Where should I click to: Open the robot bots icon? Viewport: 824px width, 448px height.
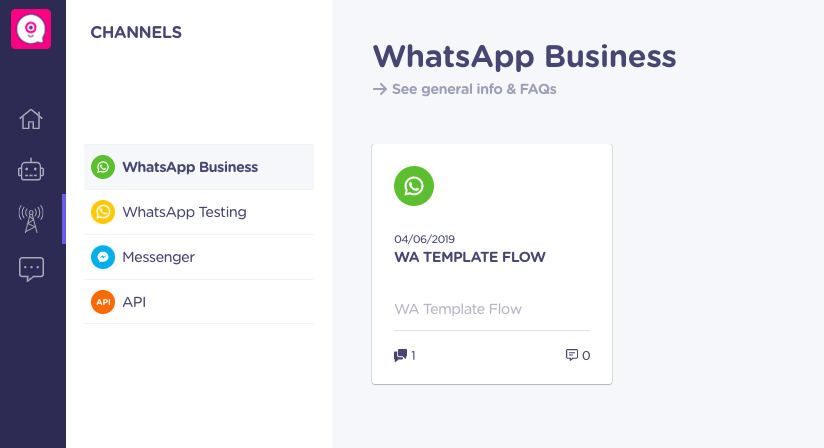[x=31, y=170]
